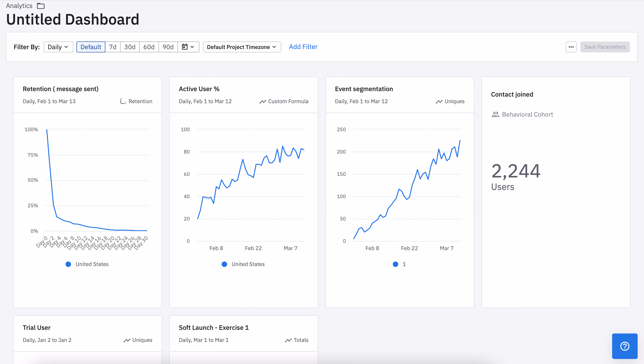This screenshot has height=364, width=644.
Task: Open the Event segmentation chart title
Action: point(364,89)
